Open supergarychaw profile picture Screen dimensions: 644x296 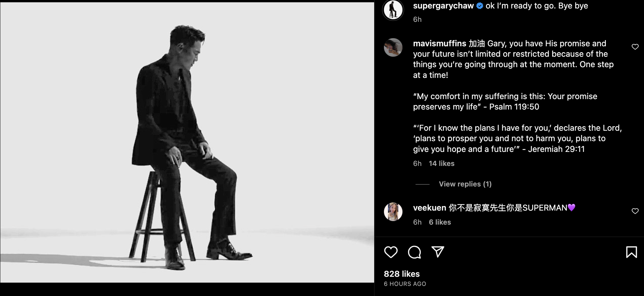tap(393, 10)
